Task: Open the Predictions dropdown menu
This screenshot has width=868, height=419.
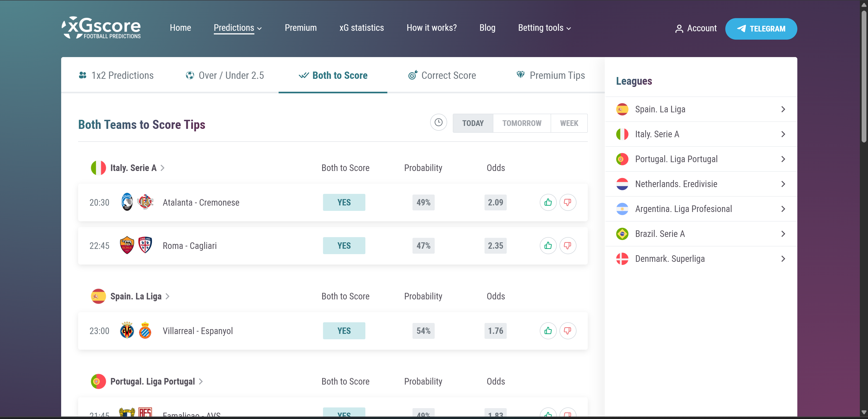Action: [238, 28]
